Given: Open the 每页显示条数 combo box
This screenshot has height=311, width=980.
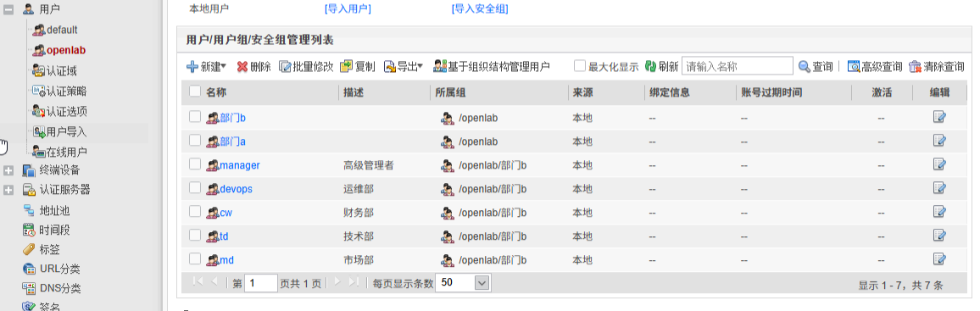Looking at the screenshot, I should click(463, 283).
